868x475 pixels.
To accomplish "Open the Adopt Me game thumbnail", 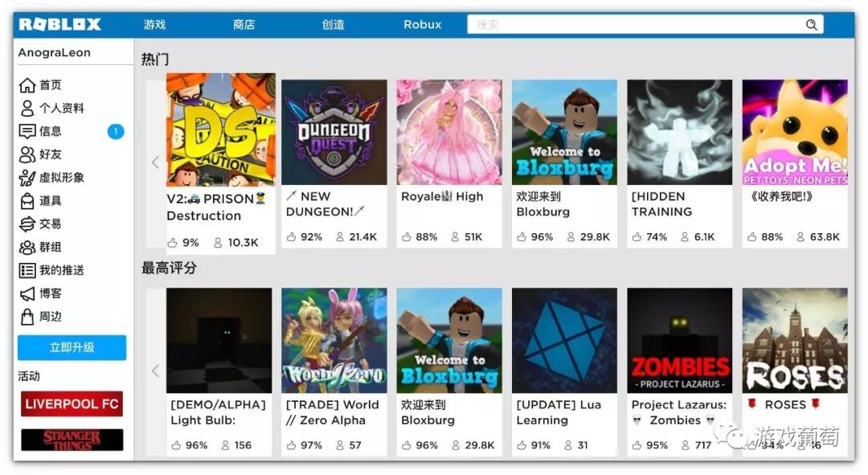I will (x=795, y=133).
